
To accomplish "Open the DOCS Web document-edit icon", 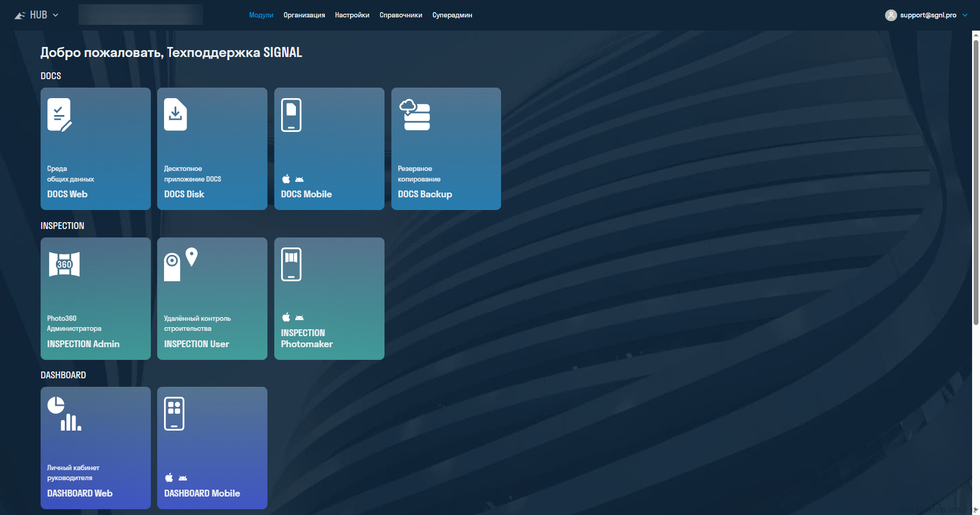I will (x=60, y=115).
